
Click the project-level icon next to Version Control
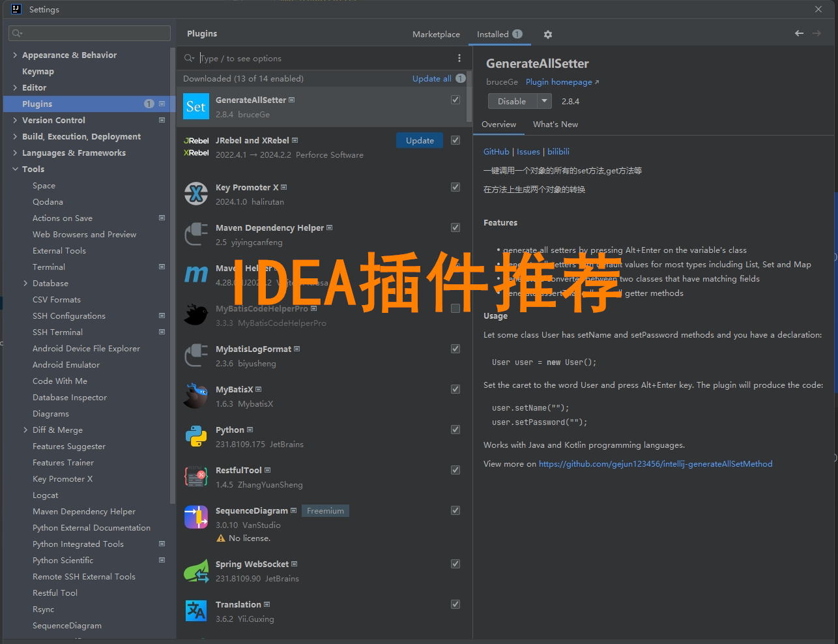[x=162, y=120]
